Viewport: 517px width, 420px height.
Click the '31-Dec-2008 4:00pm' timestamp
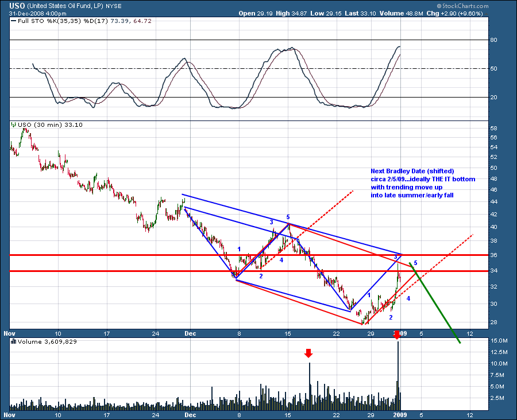tap(37, 14)
